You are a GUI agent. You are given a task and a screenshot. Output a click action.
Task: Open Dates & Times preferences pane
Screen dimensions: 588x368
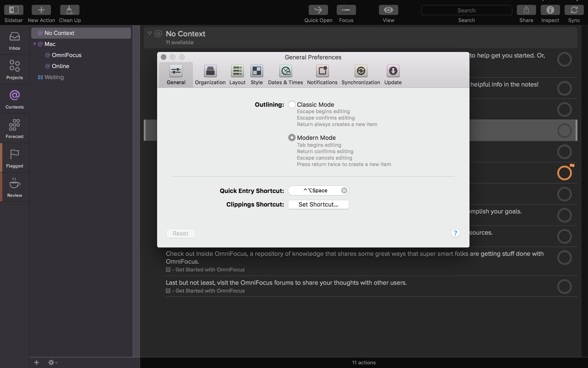click(x=285, y=75)
